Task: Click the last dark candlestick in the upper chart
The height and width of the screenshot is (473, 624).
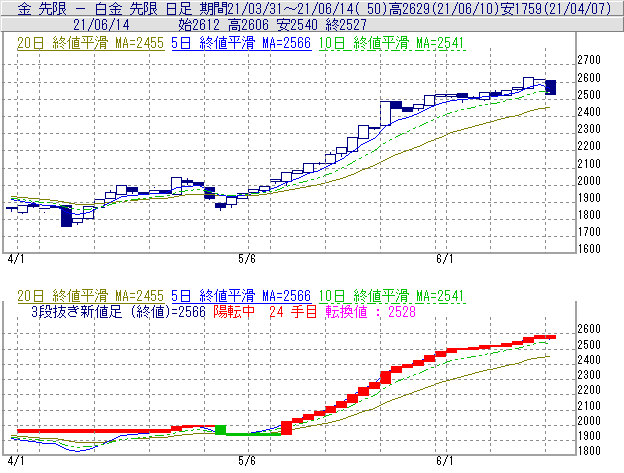Action: 551,88
